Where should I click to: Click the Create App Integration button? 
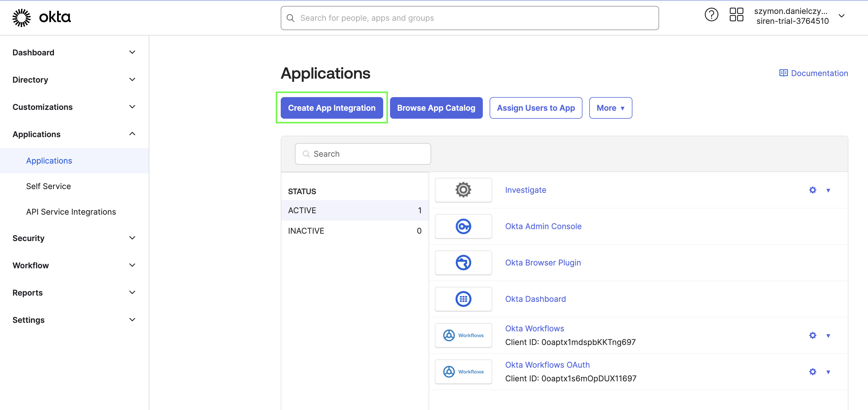click(x=332, y=108)
